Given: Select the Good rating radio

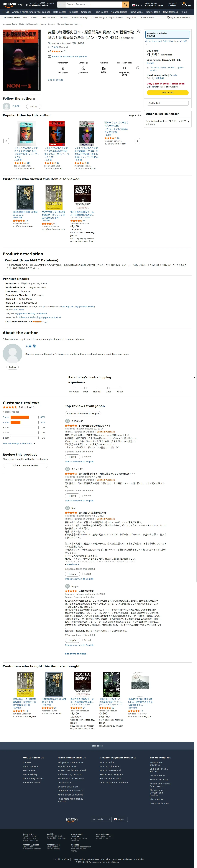Looking at the screenshot, I should point(109,388).
